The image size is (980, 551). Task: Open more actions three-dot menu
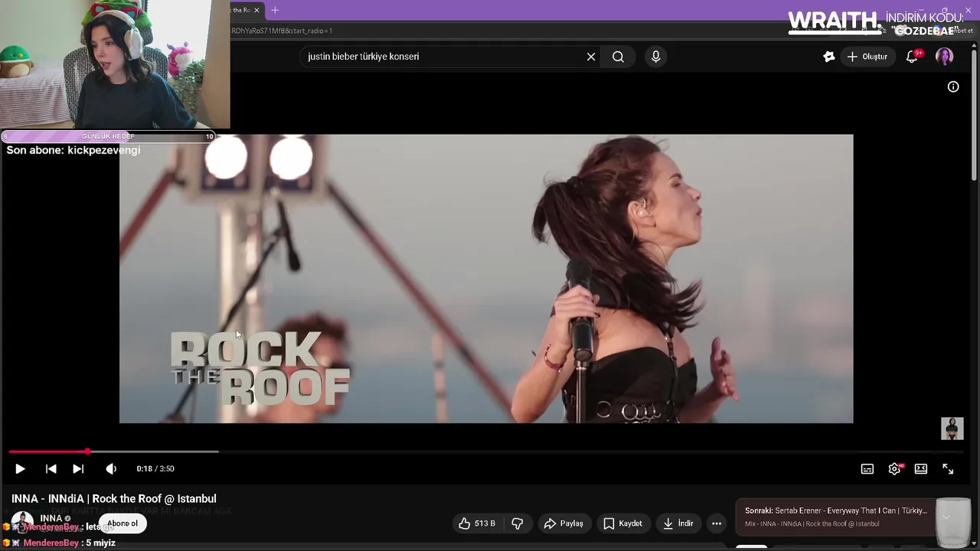717,523
